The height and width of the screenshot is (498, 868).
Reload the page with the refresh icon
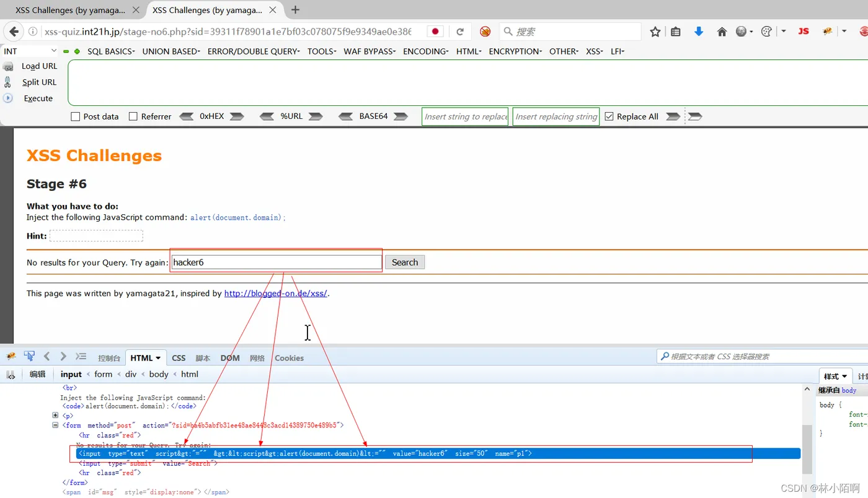coord(460,32)
